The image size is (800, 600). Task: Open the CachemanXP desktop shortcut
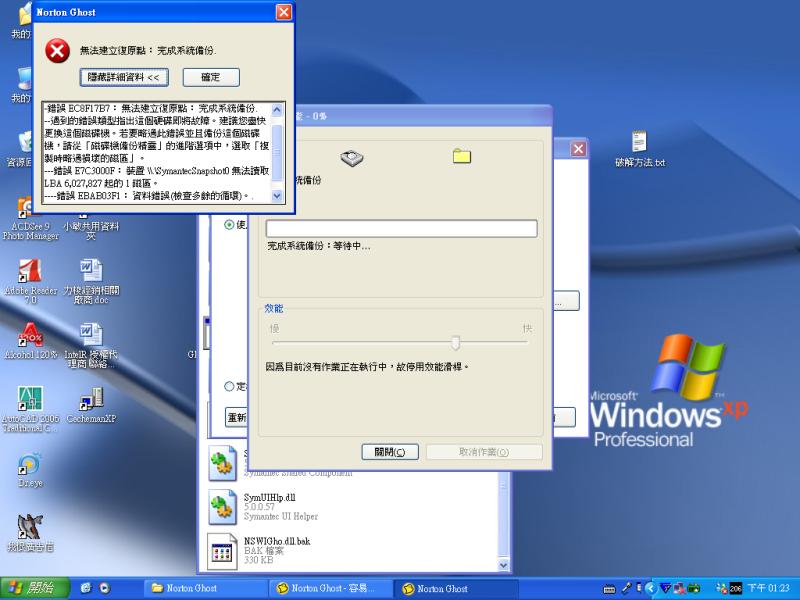pos(91,405)
